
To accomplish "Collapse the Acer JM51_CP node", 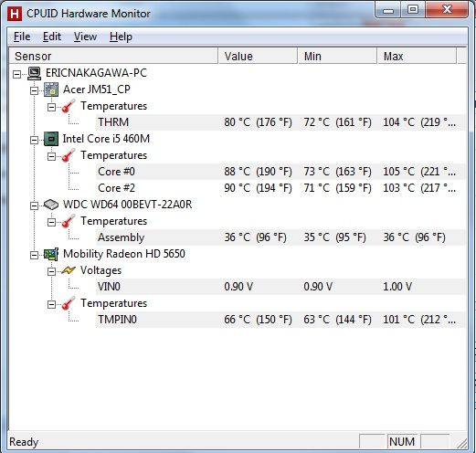I will (x=34, y=90).
